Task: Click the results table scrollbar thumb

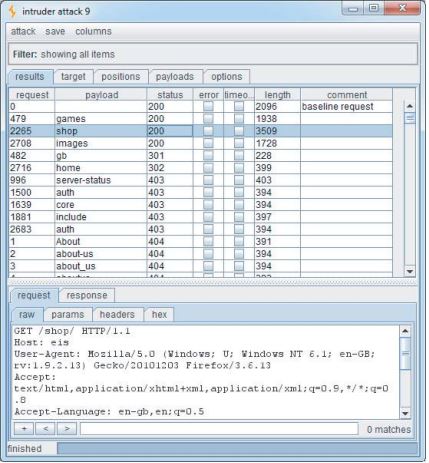Action: coord(410,118)
